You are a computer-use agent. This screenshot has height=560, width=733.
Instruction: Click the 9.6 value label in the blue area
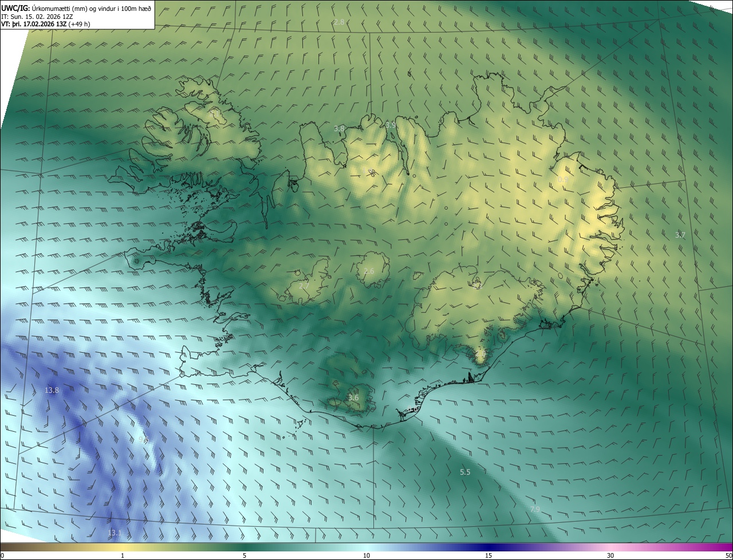[144, 440]
